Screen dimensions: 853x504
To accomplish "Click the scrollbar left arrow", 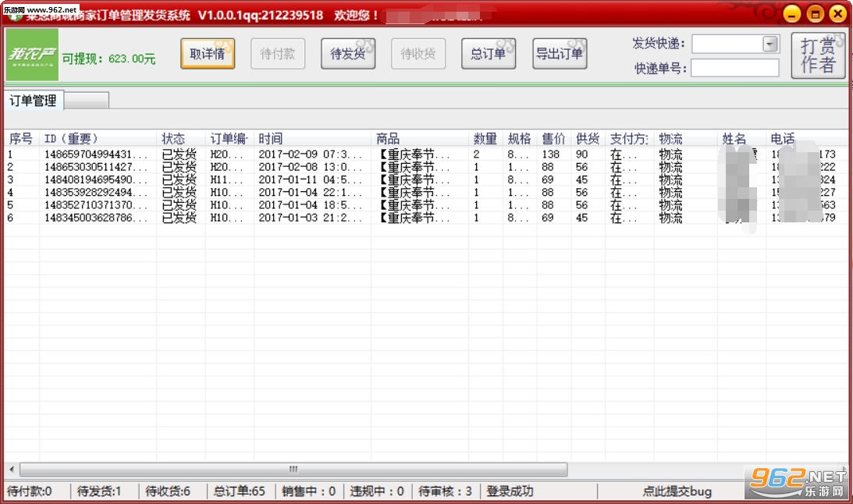I will pyautogui.click(x=12, y=469).
